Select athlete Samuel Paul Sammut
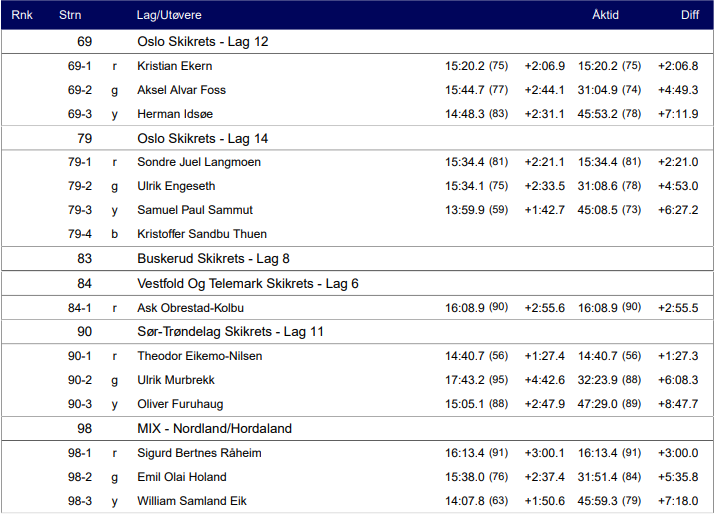 (194, 210)
